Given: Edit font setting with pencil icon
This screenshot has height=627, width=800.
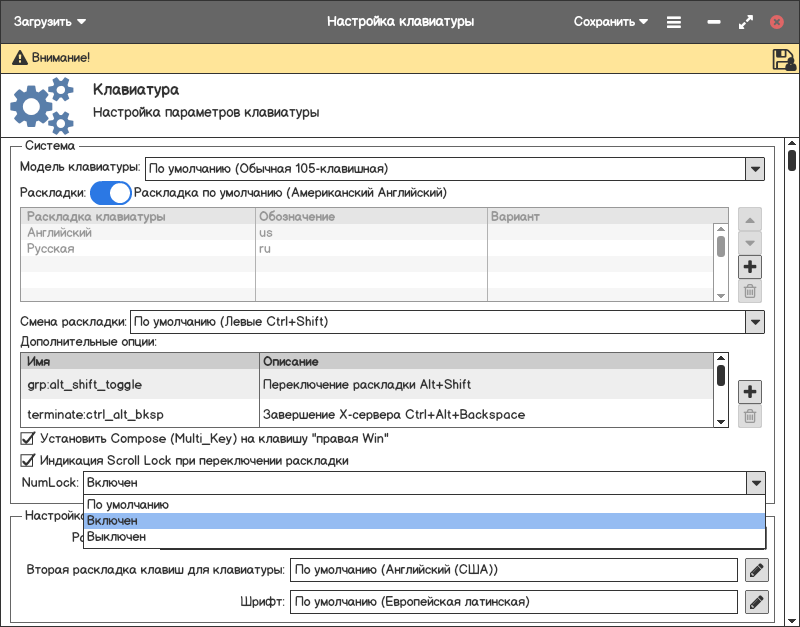Looking at the screenshot, I should pyautogui.click(x=757, y=602).
